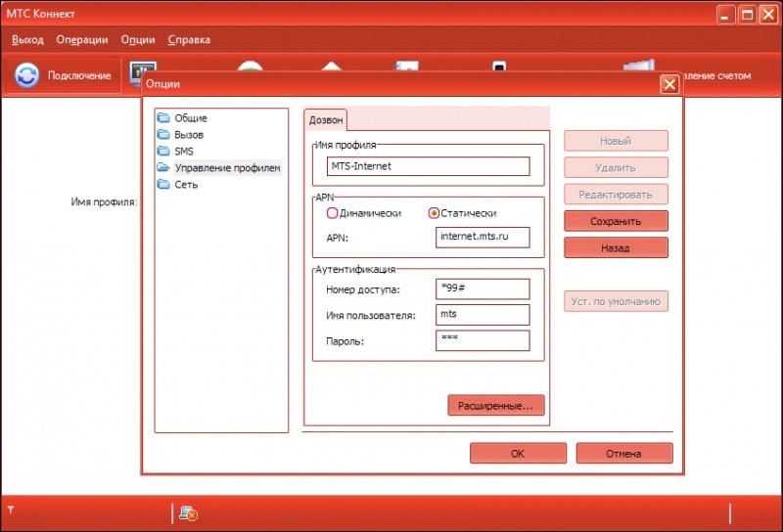Click the Подключение label in toolbar
Screen dimensions: 783x532
(x=79, y=75)
